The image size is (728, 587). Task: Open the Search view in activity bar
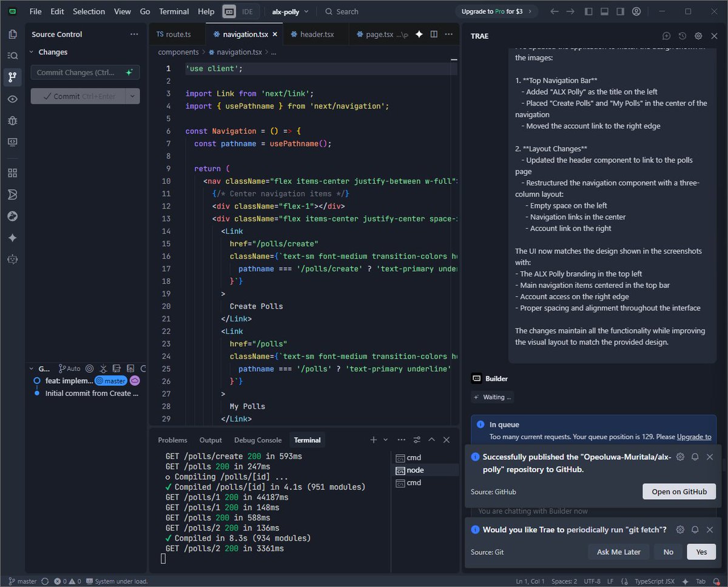[x=12, y=55]
